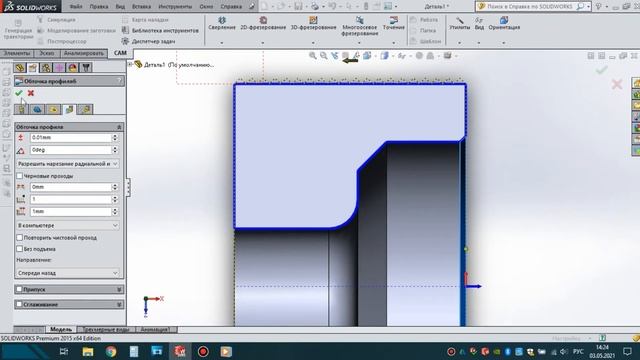Open the Task View taskbar button
This screenshot has width=640, height=360.
click(64, 351)
